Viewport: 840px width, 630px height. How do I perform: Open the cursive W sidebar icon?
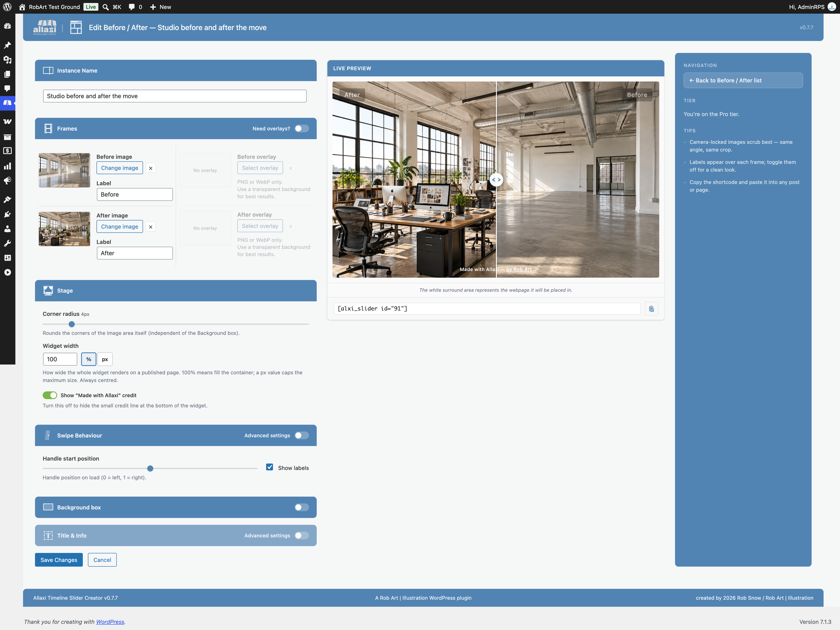(7, 121)
